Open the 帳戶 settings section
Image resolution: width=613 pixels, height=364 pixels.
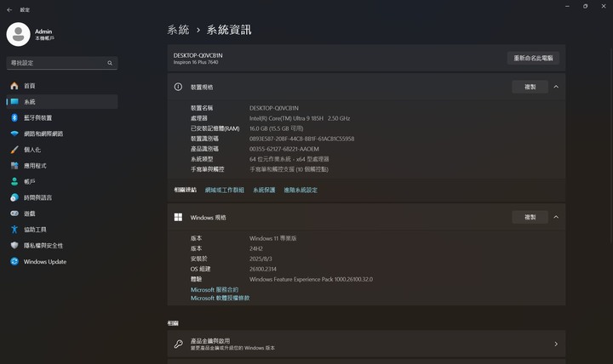click(x=62, y=182)
